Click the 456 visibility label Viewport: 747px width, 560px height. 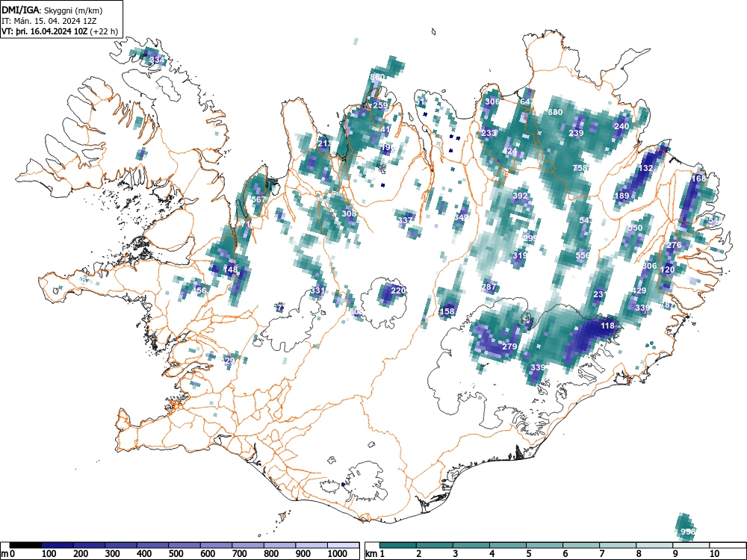(x=199, y=290)
